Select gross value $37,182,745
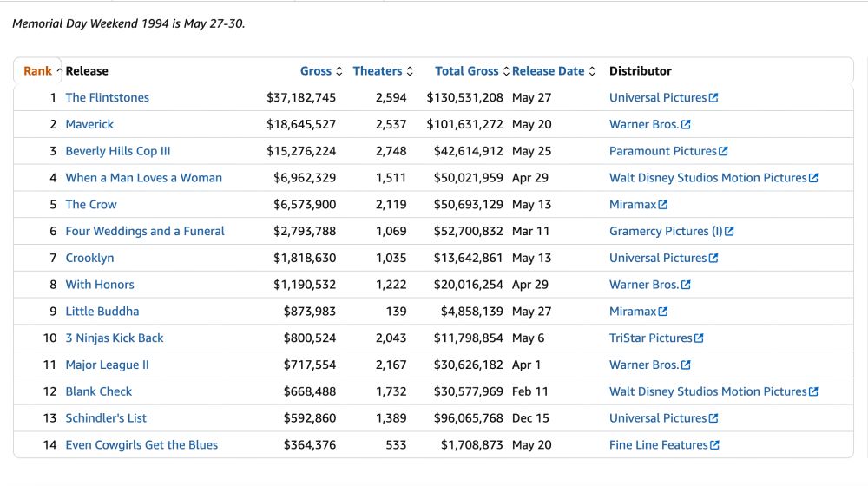Screen dimensions: 868x486 [301, 97]
